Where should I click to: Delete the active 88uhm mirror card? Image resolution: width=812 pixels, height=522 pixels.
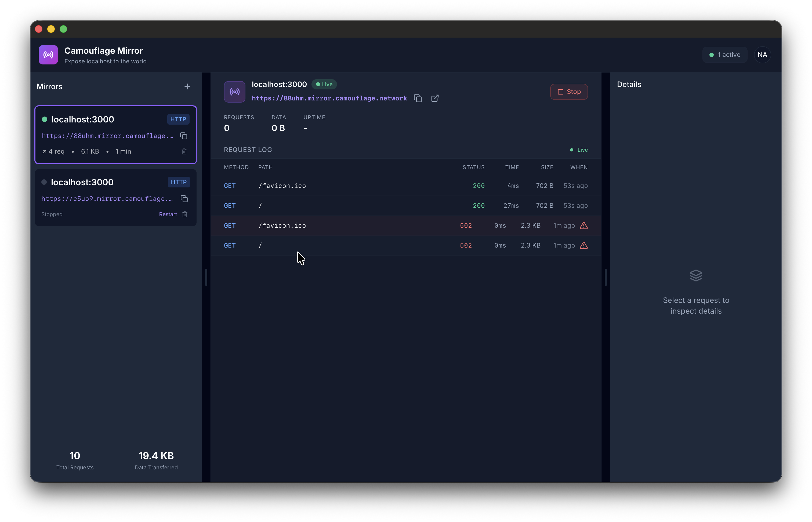184,151
